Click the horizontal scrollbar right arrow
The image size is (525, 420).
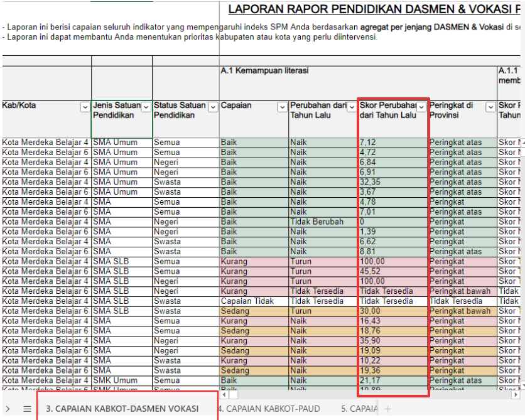click(x=516, y=395)
